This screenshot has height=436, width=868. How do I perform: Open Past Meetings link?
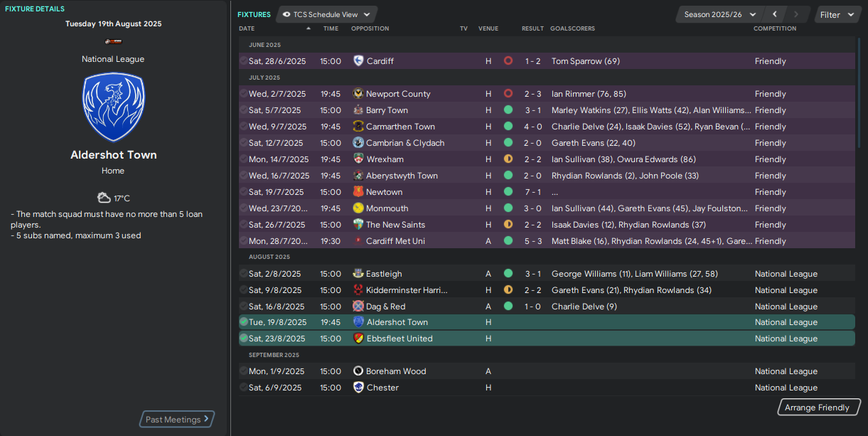(x=177, y=420)
